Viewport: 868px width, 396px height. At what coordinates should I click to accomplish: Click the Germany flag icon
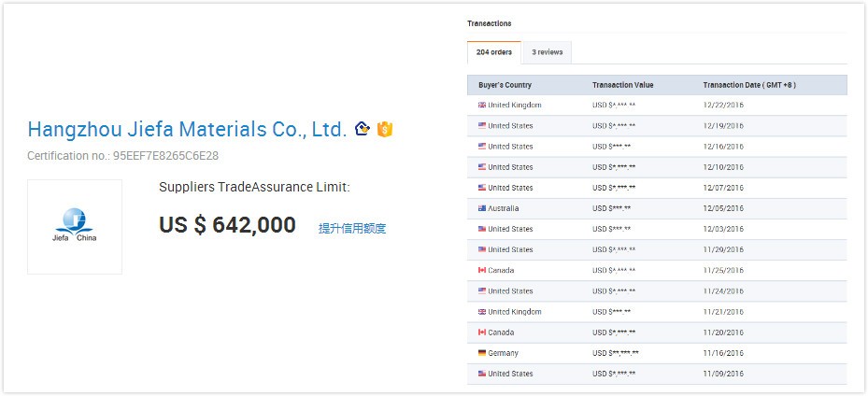pos(482,353)
